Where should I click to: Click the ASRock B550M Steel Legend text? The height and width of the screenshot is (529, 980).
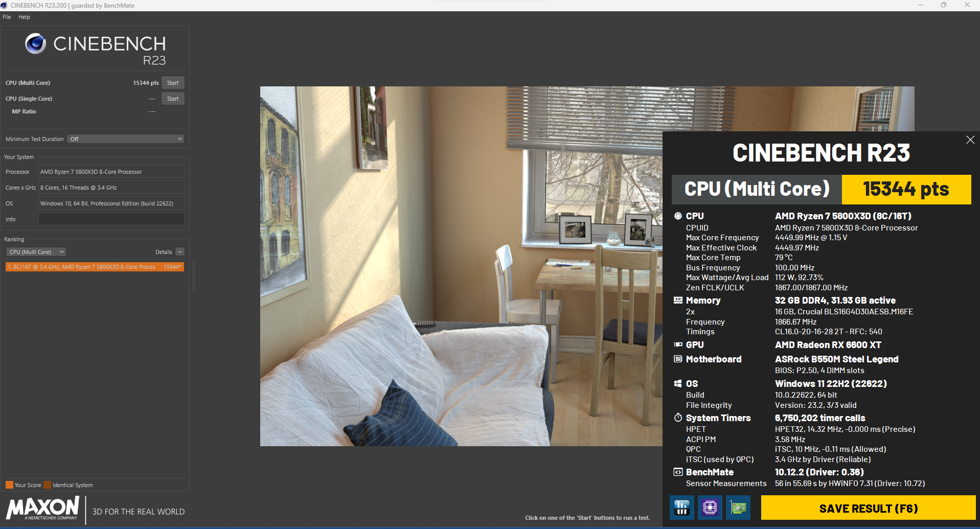(836, 359)
